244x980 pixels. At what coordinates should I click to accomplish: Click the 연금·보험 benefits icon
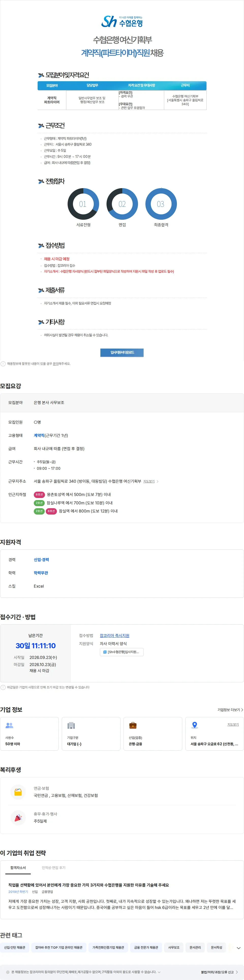[x=18, y=792]
